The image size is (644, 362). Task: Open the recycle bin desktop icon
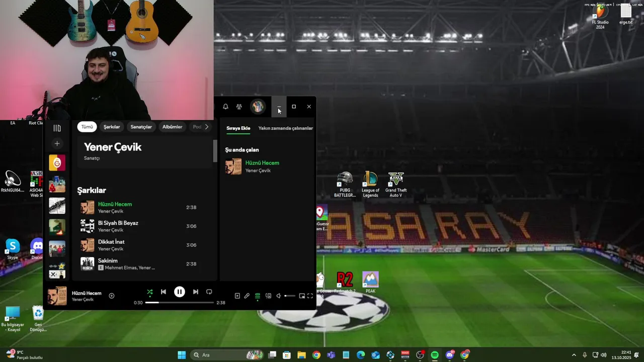click(38, 319)
